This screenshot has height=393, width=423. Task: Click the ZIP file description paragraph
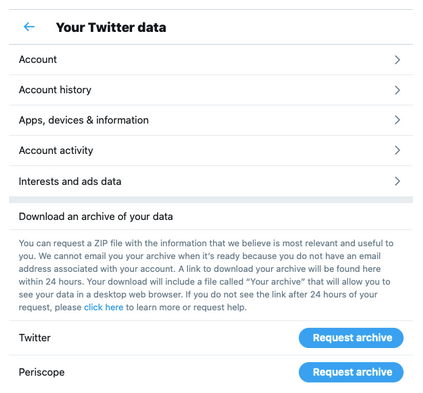coord(206,275)
